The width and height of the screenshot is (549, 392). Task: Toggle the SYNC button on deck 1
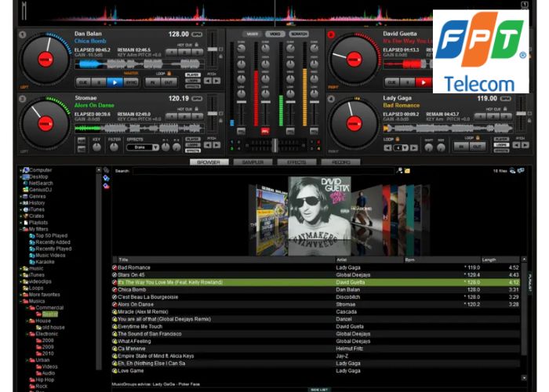pos(132,82)
